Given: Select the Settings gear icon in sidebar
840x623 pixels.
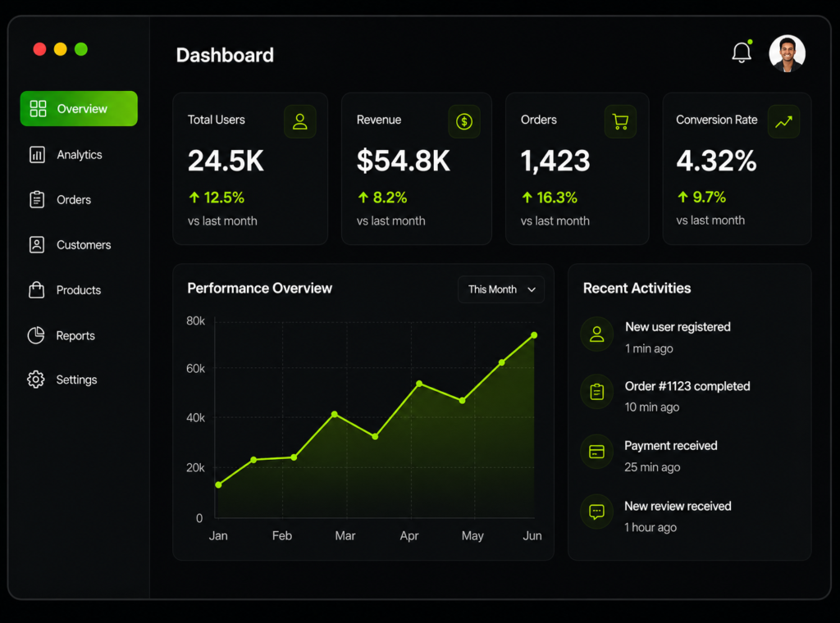Looking at the screenshot, I should point(36,380).
